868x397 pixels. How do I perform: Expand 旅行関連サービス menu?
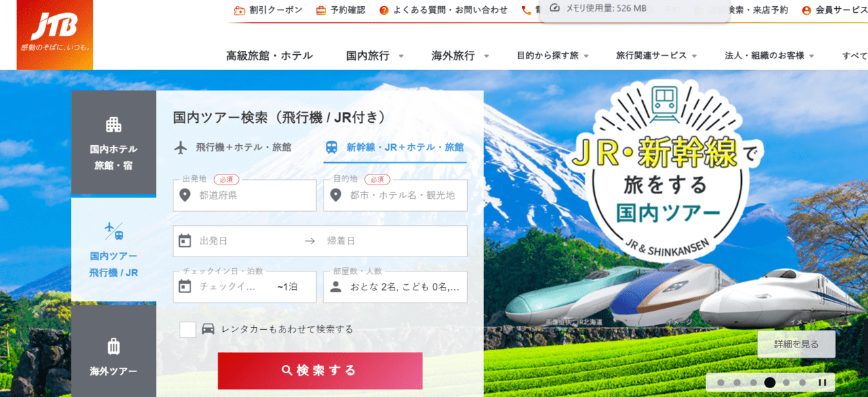(x=656, y=56)
